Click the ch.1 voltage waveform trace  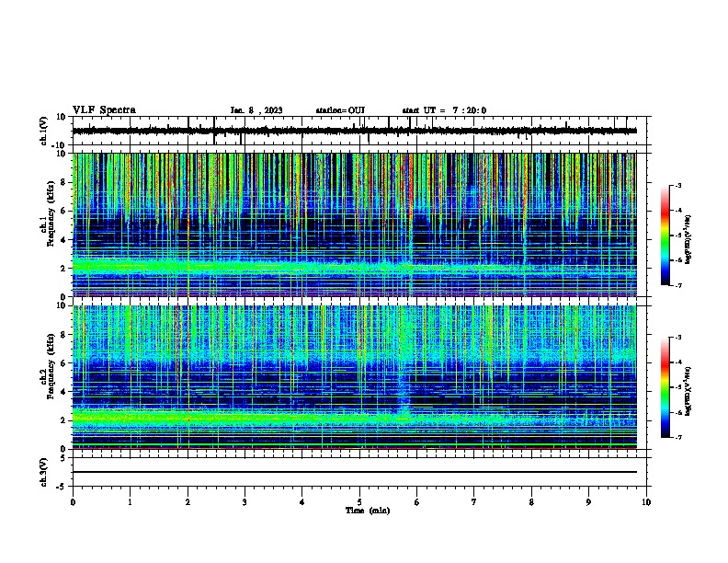[x=354, y=131]
